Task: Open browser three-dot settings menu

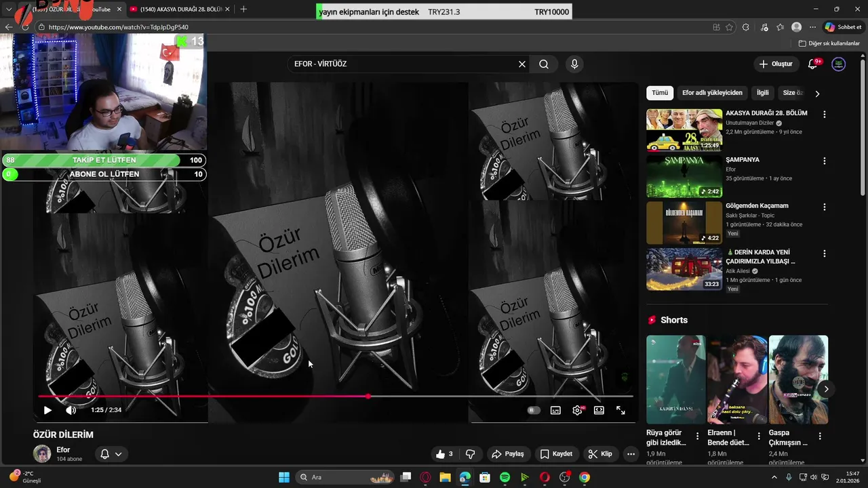Action: click(812, 27)
